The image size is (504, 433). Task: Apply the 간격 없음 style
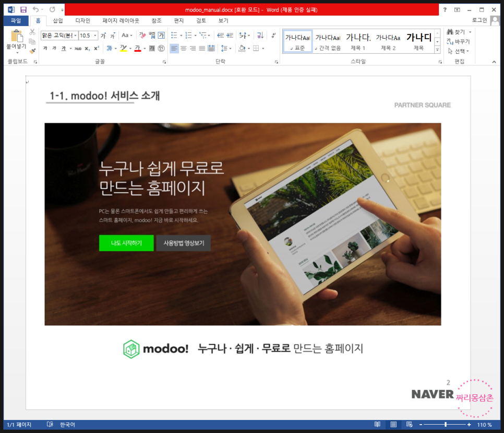pos(328,41)
